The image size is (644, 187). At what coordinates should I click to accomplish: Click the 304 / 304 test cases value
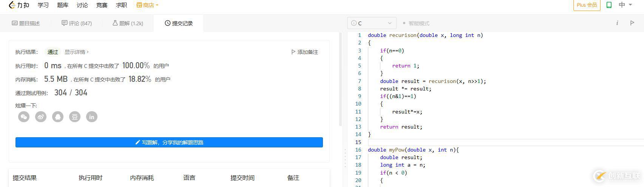click(x=71, y=93)
